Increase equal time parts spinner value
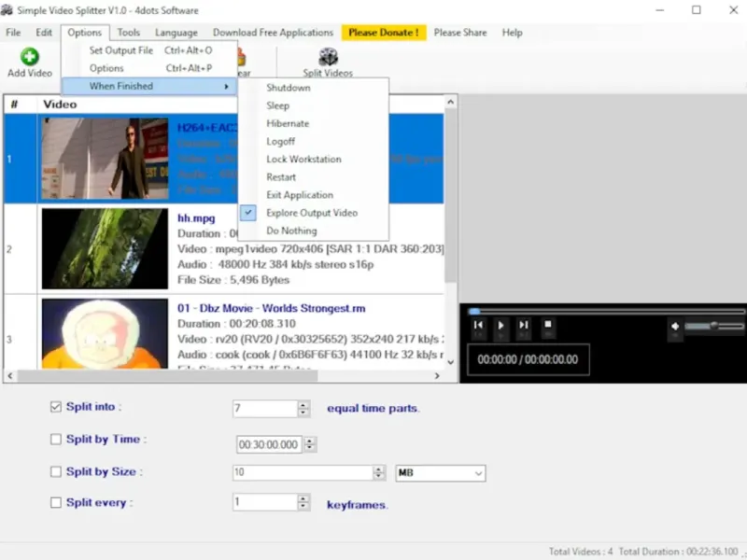Viewport: 747px width, 560px height. pos(303,405)
